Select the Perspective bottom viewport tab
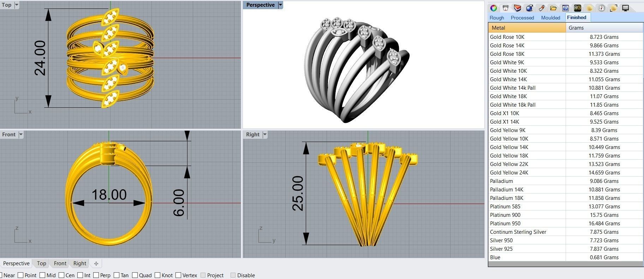This screenshot has height=279, width=644. point(16,263)
